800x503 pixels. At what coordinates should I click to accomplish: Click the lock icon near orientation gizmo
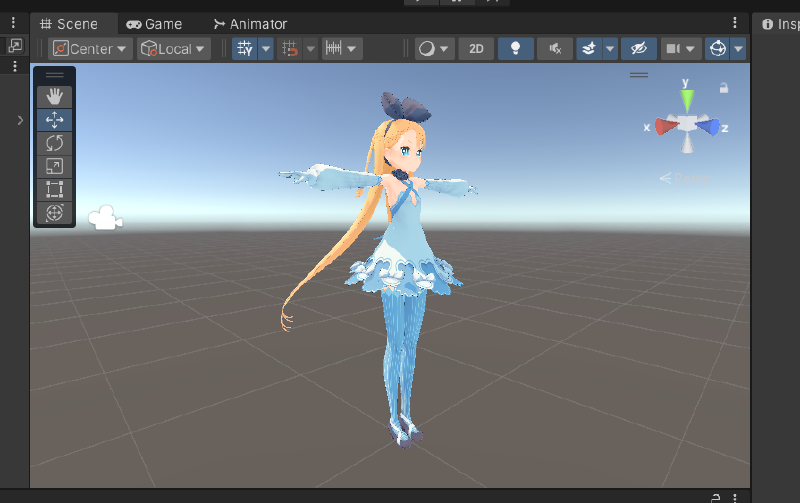click(x=723, y=88)
